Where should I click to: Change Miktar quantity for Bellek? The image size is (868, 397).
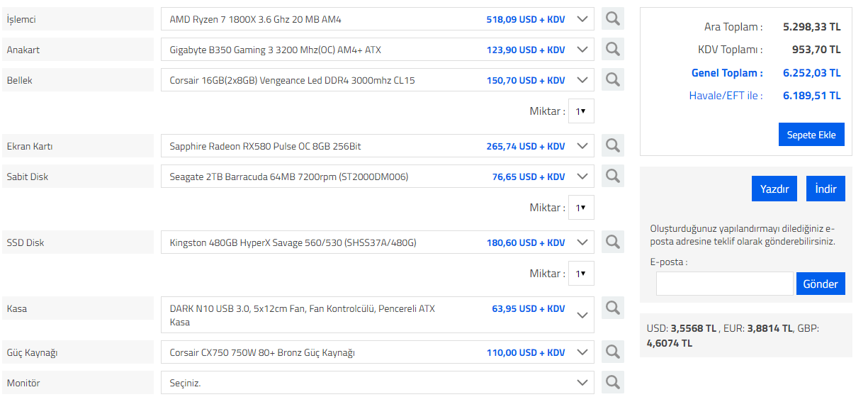pos(581,111)
